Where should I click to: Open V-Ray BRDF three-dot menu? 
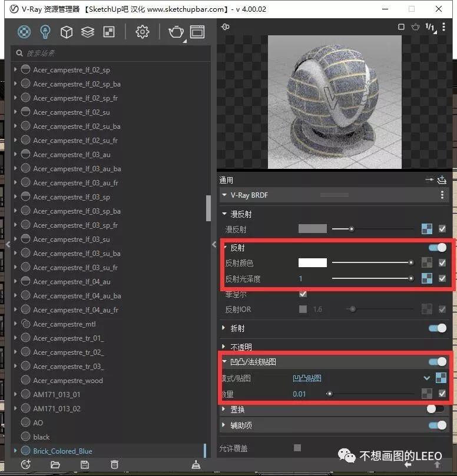coord(442,195)
